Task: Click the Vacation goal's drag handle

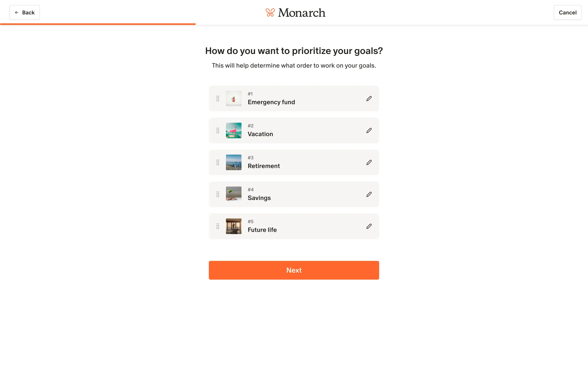Action: pos(218,130)
